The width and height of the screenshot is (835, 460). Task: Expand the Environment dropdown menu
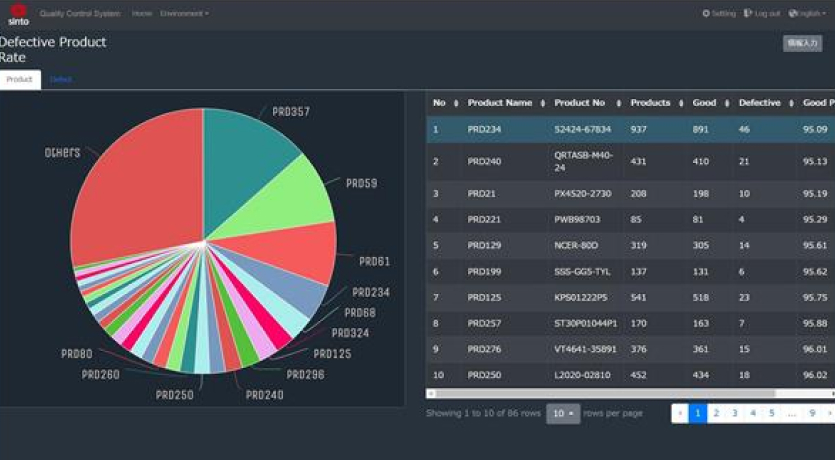184,14
